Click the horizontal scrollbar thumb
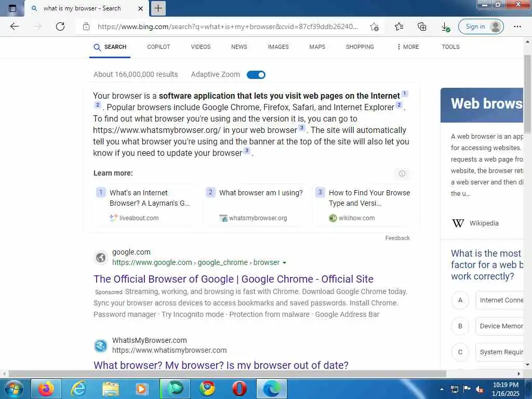Screen dimensions: 532x399 pyautogui.click(x=228, y=374)
